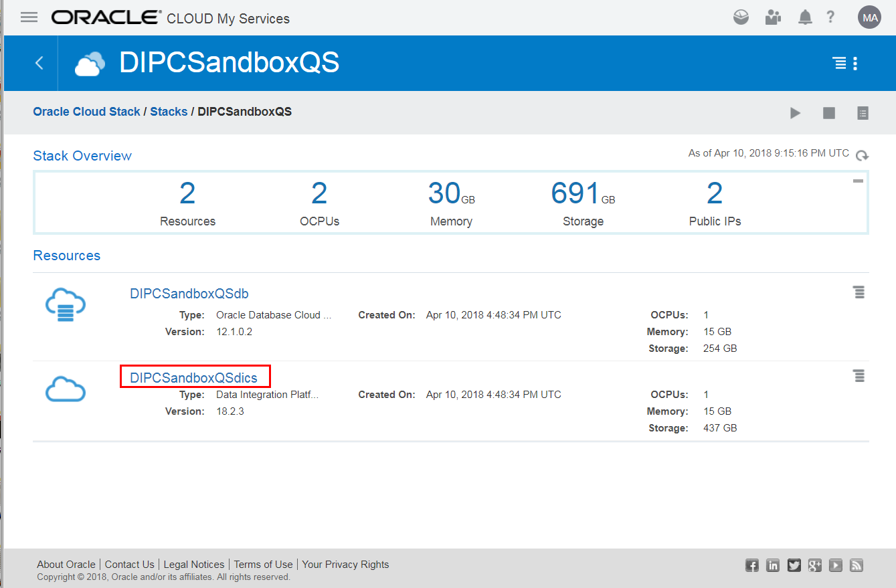Open the DIPCSandboxQSdics resource link
Viewport: 896px width, 588px height.
click(x=193, y=378)
